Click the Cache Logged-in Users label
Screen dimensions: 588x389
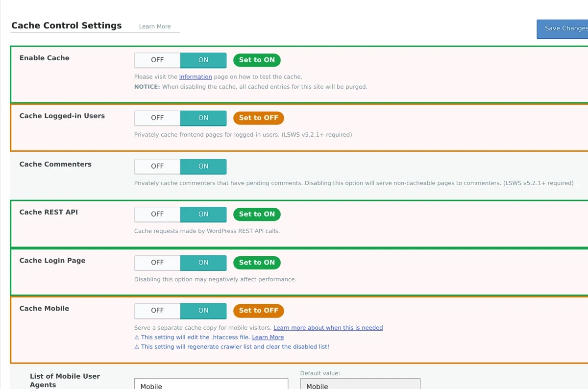pyautogui.click(x=62, y=116)
